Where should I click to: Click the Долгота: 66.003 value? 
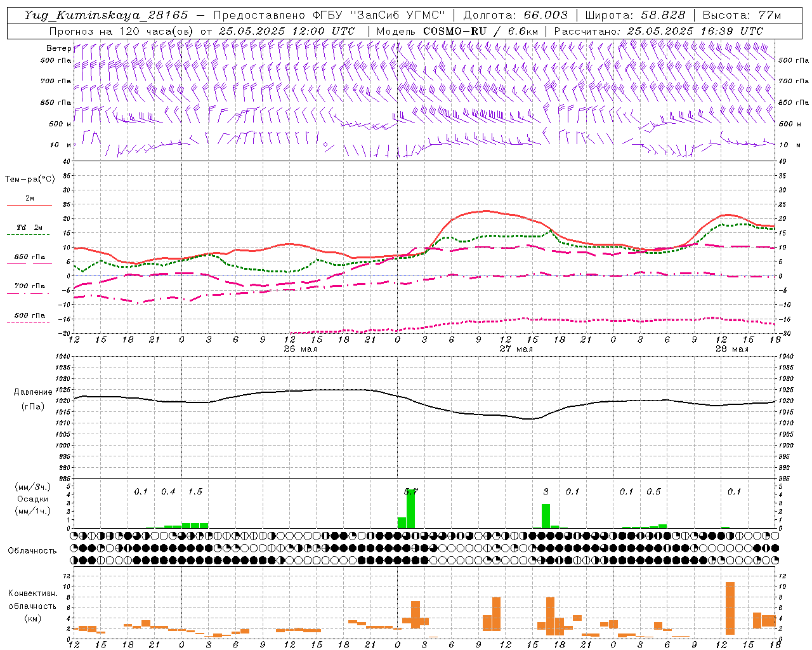tap(515, 15)
